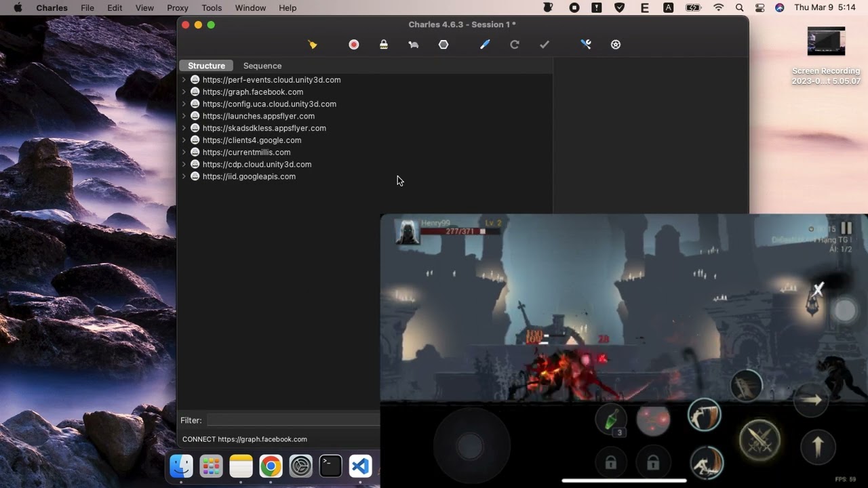
Task: Open Notes from the Dock
Action: (x=241, y=466)
